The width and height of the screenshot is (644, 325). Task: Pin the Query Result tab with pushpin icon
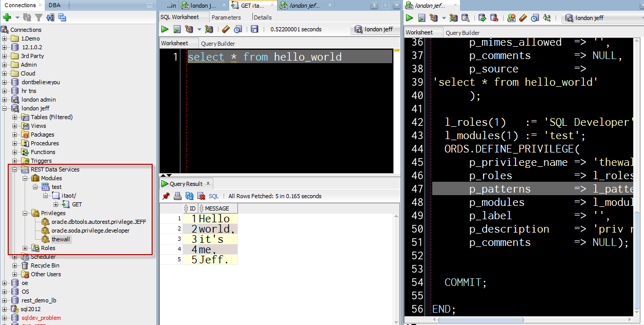[165, 196]
